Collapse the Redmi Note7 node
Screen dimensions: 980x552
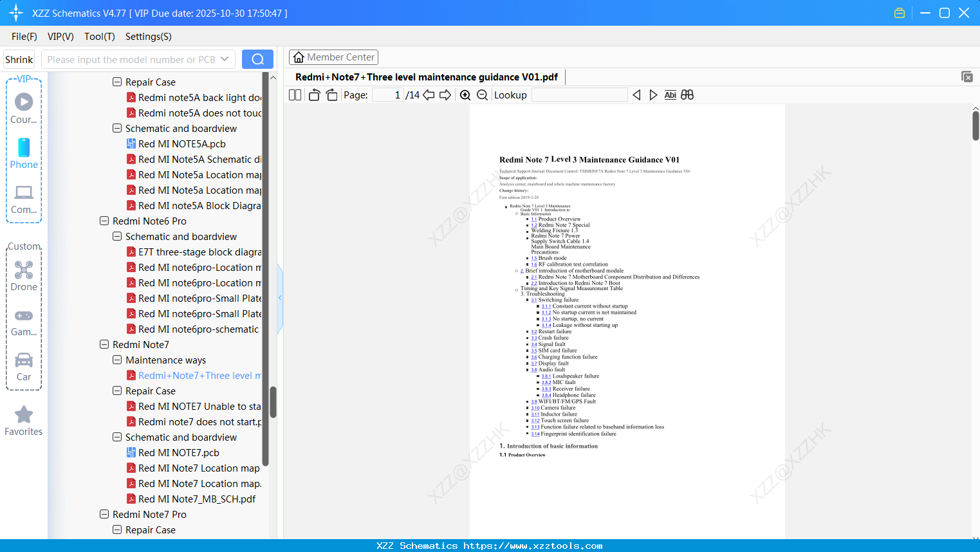(x=104, y=345)
